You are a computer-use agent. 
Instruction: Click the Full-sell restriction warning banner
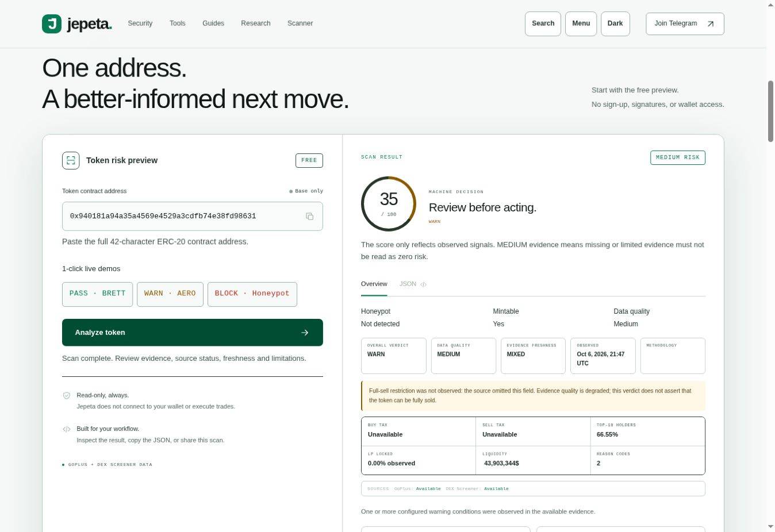533,396
